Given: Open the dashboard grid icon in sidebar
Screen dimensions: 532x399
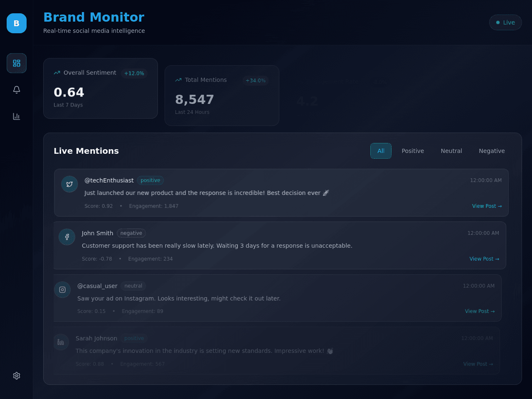Looking at the screenshot, I should pos(17,63).
